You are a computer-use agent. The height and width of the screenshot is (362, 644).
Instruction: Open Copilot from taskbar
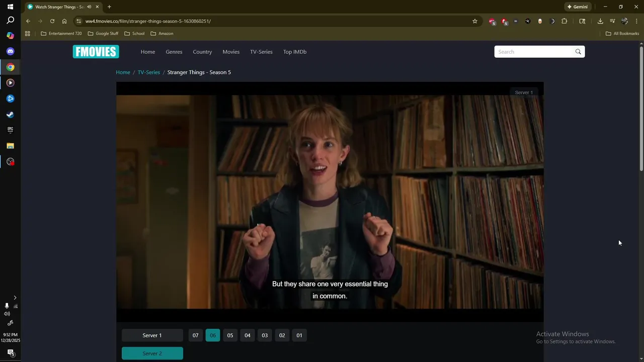(x=11, y=36)
